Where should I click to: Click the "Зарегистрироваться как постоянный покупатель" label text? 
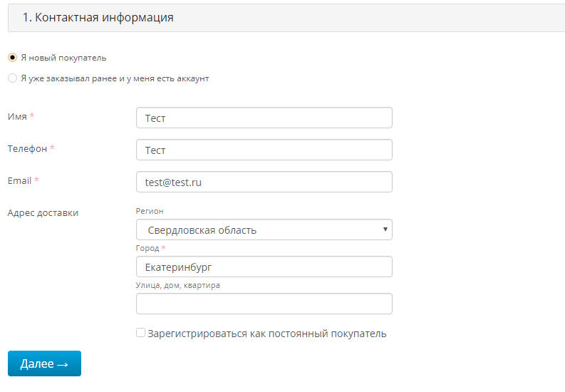[x=267, y=334]
